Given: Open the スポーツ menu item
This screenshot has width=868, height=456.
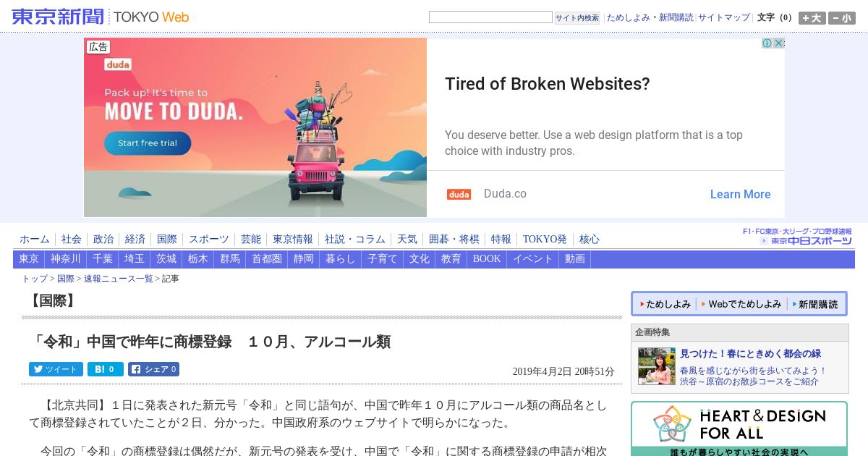Looking at the screenshot, I should [x=209, y=239].
